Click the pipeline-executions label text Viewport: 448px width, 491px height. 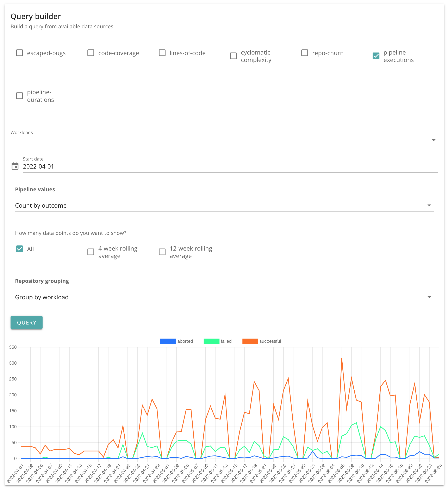(399, 56)
